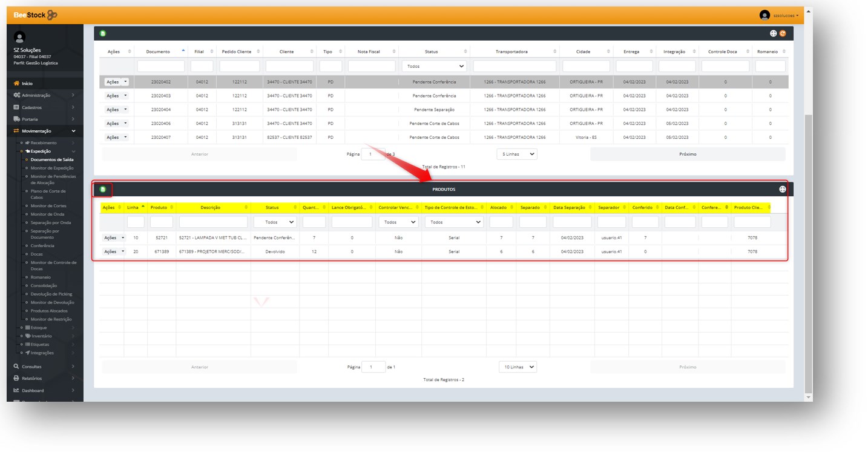Open Ações dropdown for document 23020403

[x=117, y=96]
